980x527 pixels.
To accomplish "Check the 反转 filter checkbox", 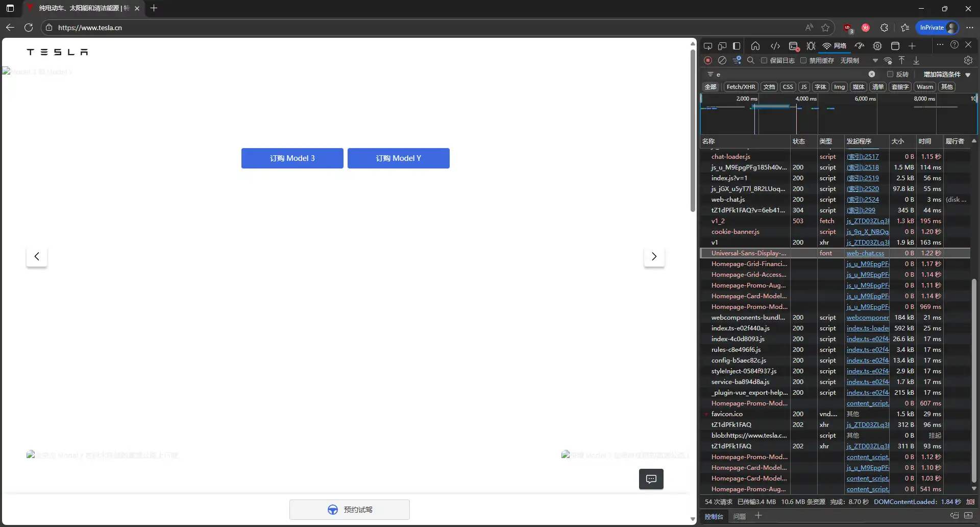I will [890, 74].
